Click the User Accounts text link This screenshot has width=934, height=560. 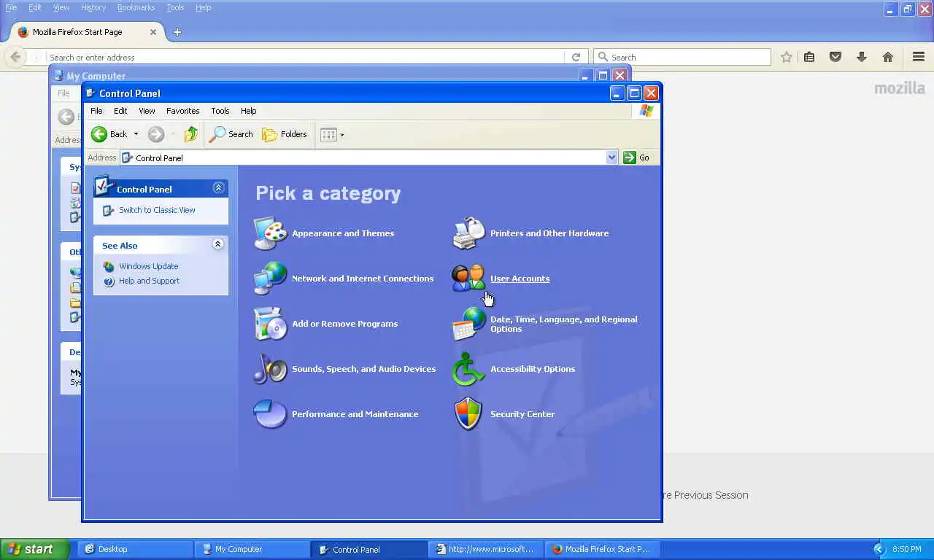click(x=520, y=279)
